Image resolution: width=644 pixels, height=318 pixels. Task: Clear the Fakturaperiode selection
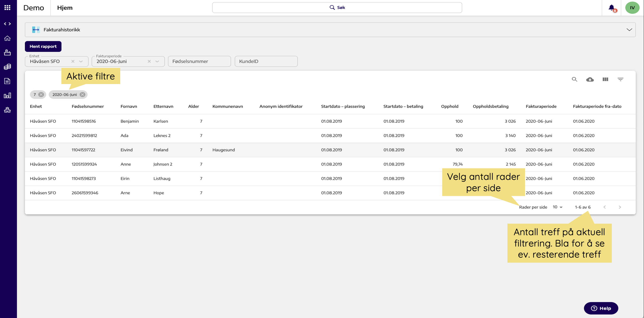(x=149, y=61)
